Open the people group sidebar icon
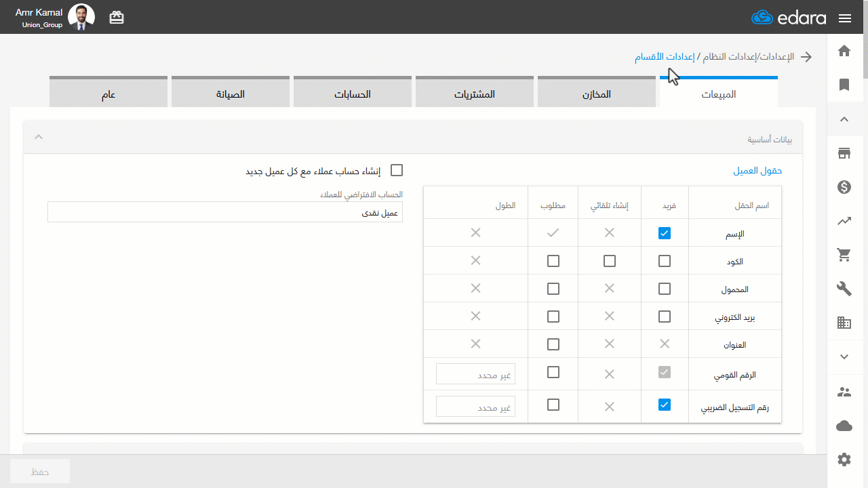Viewport: 868px width, 488px height. [x=844, y=392]
